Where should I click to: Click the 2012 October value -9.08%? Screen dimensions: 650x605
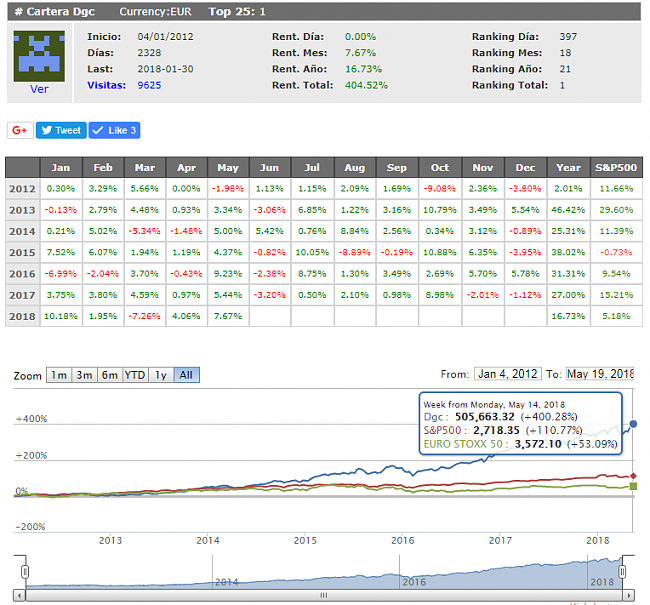point(440,189)
